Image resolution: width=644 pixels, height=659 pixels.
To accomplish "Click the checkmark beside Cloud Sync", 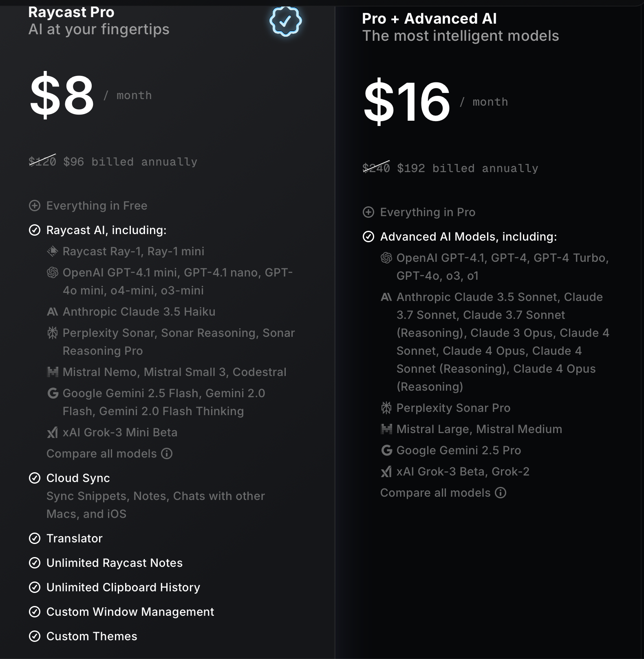I will coord(35,478).
